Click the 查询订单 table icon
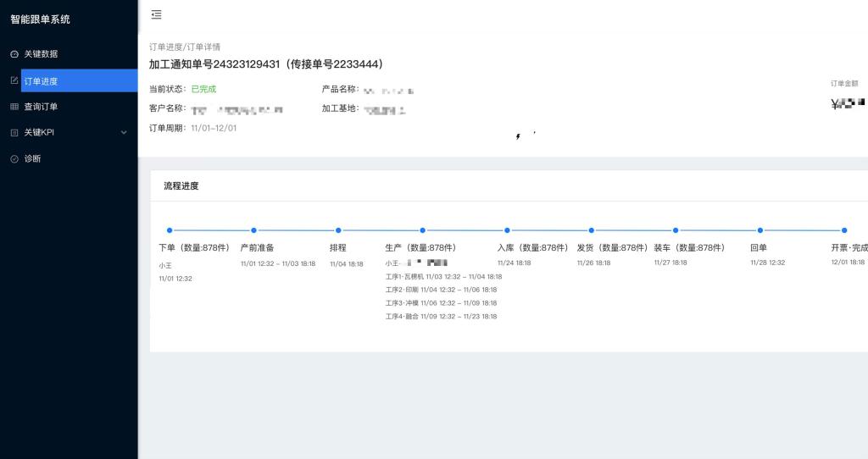 click(14, 107)
